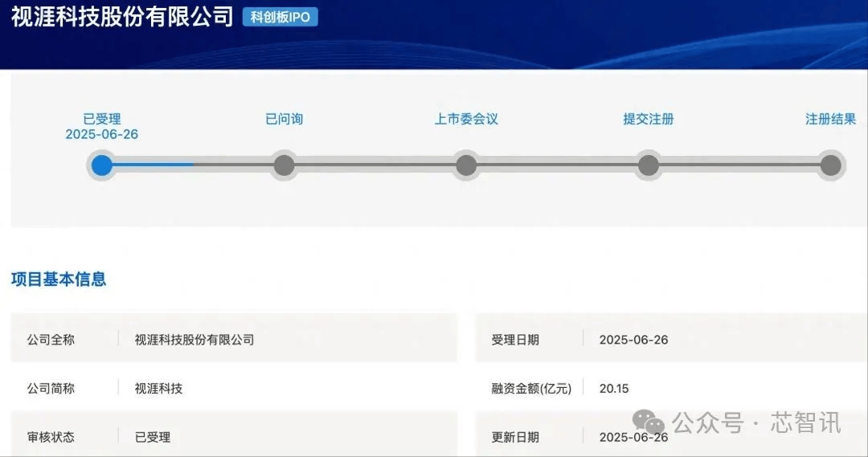Screen dimensions: 868x457
Task: Select the 上市委会议 gray timeline step dot
Action: point(466,165)
